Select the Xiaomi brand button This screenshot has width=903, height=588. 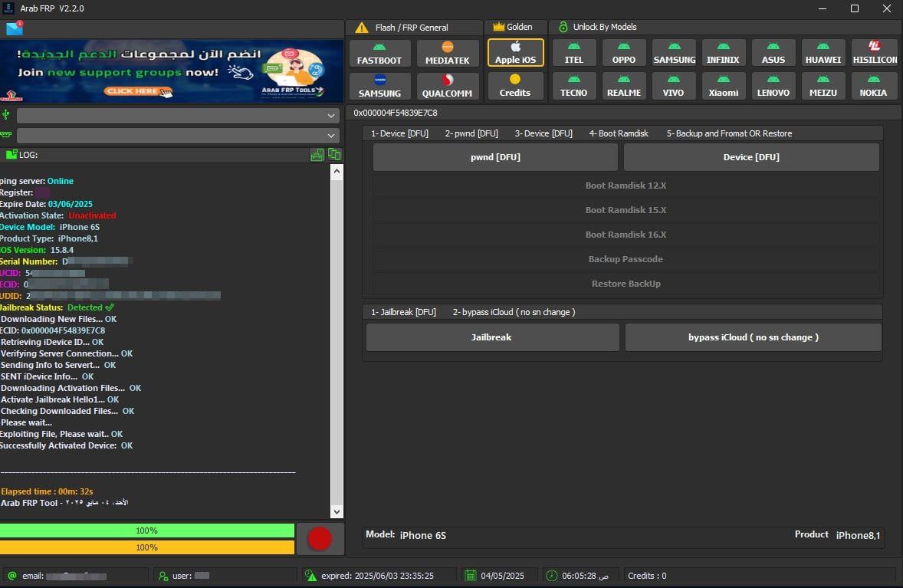(x=723, y=87)
